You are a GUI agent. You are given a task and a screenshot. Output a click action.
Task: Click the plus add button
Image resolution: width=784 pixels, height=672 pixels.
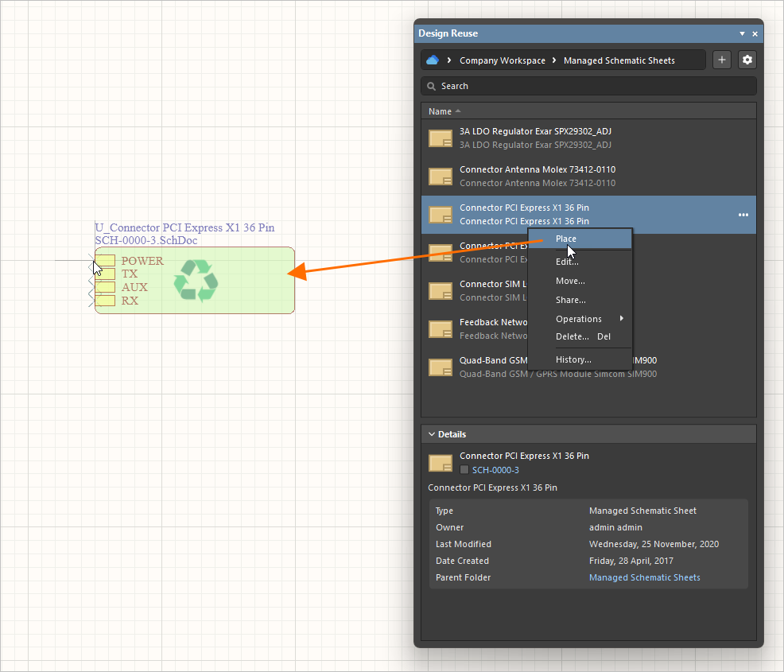point(721,60)
